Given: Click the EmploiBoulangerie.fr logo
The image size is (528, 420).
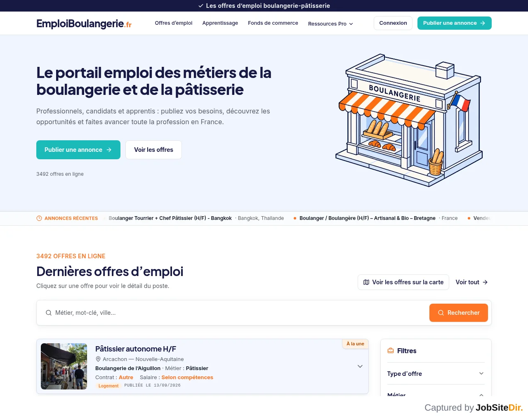Looking at the screenshot, I should (x=84, y=24).
